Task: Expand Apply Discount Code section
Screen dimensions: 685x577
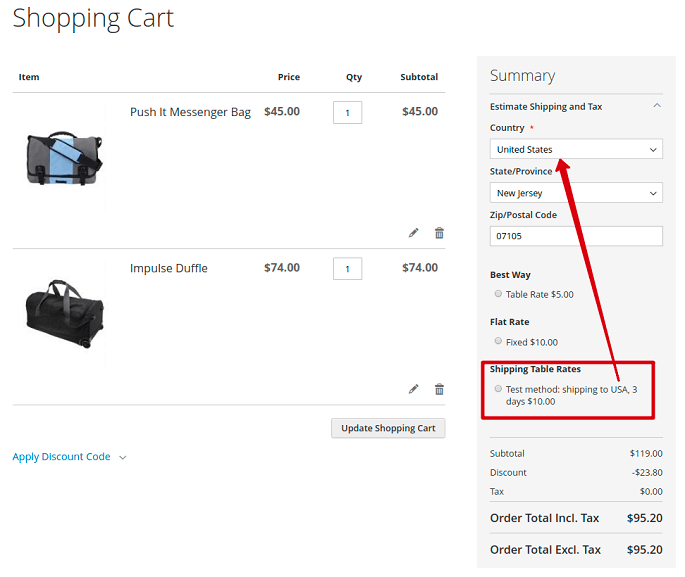Action: click(x=61, y=457)
